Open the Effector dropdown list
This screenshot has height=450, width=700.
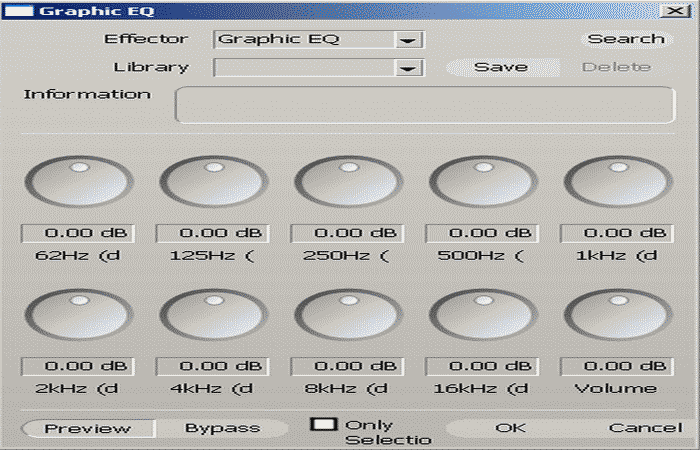click(x=407, y=40)
